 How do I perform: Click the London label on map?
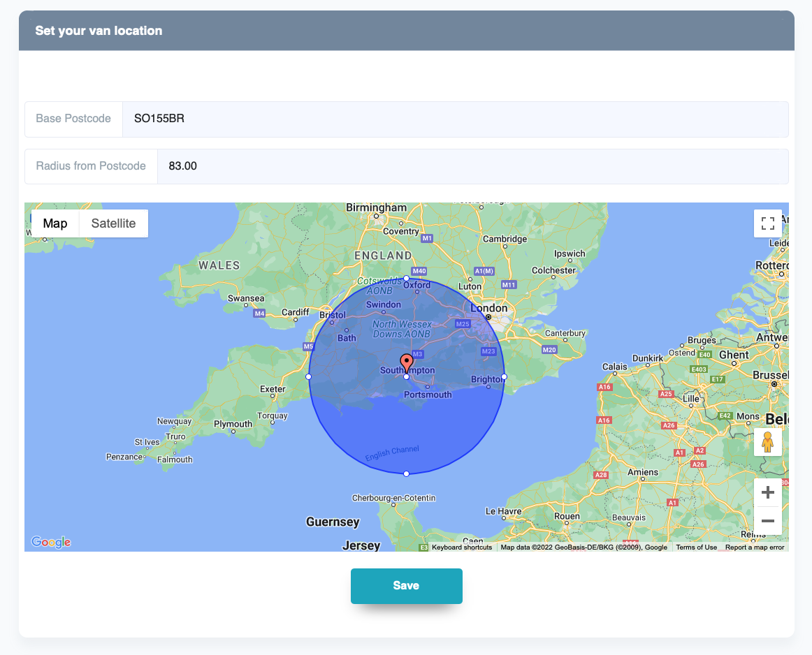pyautogui.click(x=489, y=308)
